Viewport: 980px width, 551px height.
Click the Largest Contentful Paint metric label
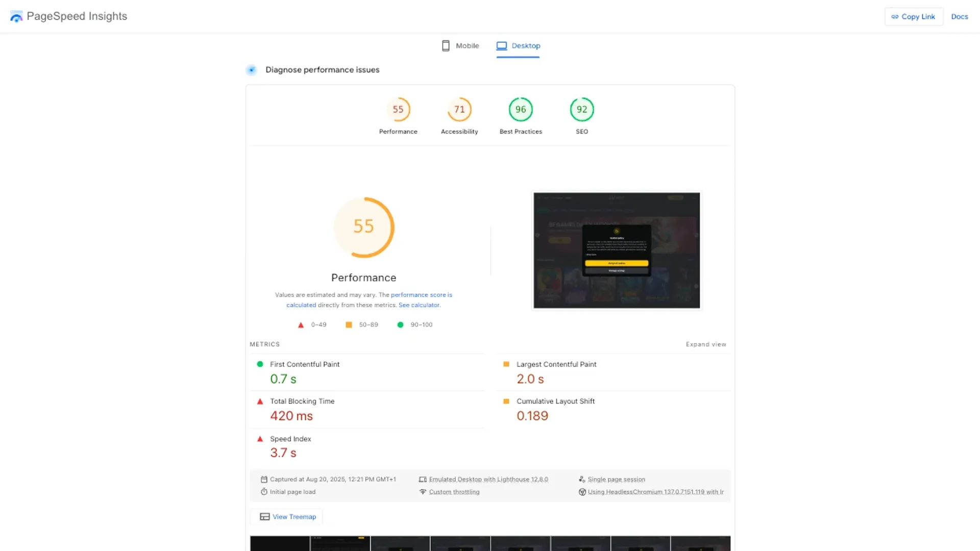(556, 364)
